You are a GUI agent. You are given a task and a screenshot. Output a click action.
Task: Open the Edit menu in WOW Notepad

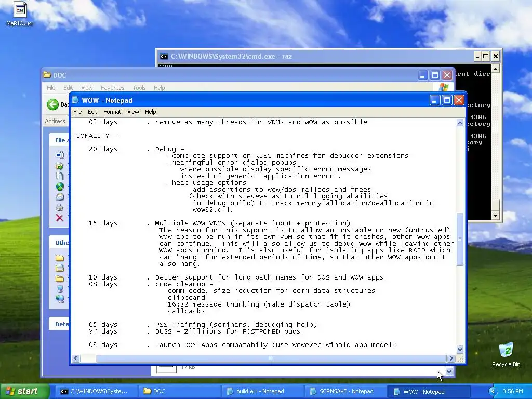click(x=92, y=112)
